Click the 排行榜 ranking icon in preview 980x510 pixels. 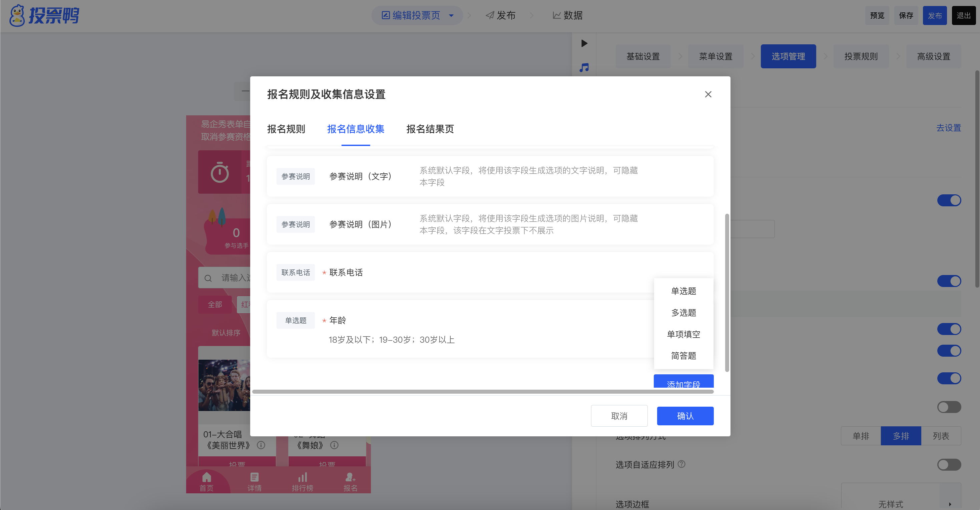(303, 477)
